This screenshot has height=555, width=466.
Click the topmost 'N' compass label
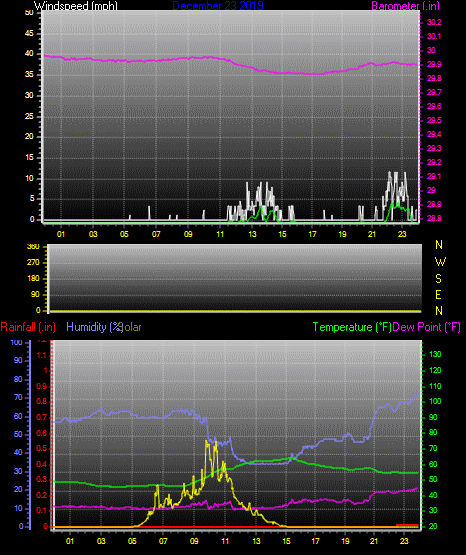click(439, 245)
